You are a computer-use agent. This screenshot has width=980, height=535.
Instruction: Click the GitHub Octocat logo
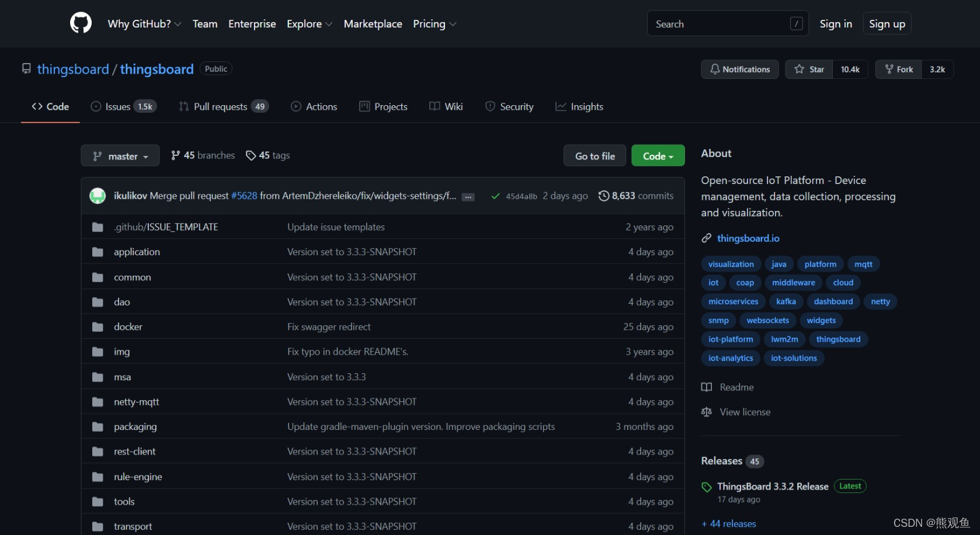[x=81, y=23]
